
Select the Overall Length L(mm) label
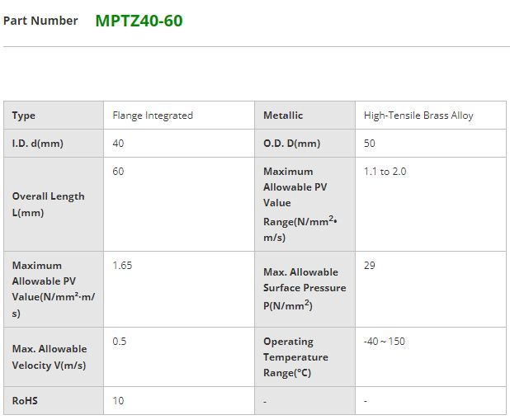pos(48,204)
